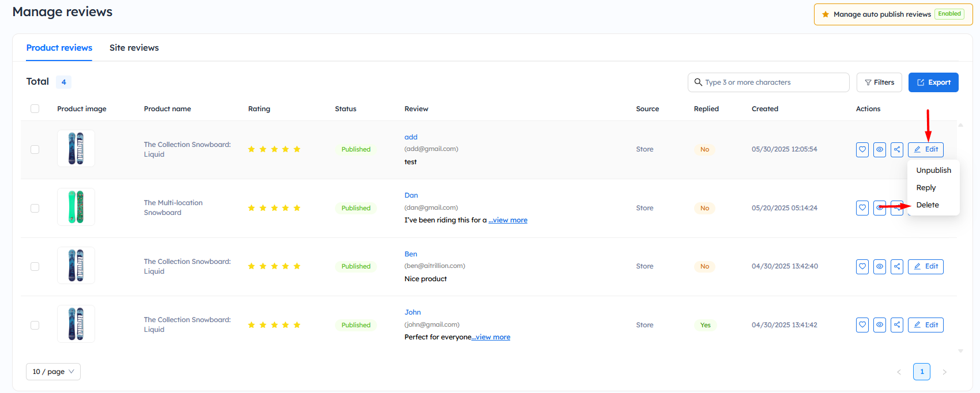Viewport: 980px width, 393px height.
Task: Switch to the Site reviews tab
Action: [134, 48]
